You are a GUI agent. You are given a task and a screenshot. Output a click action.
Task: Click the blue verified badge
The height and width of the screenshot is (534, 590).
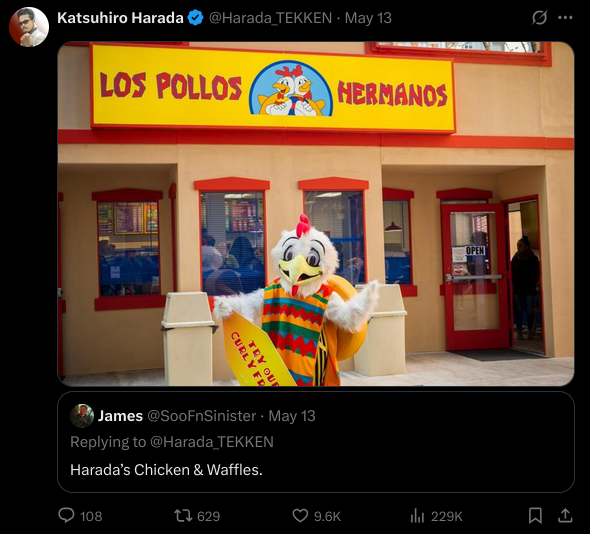pyautogui.click(x=195, y=18)
